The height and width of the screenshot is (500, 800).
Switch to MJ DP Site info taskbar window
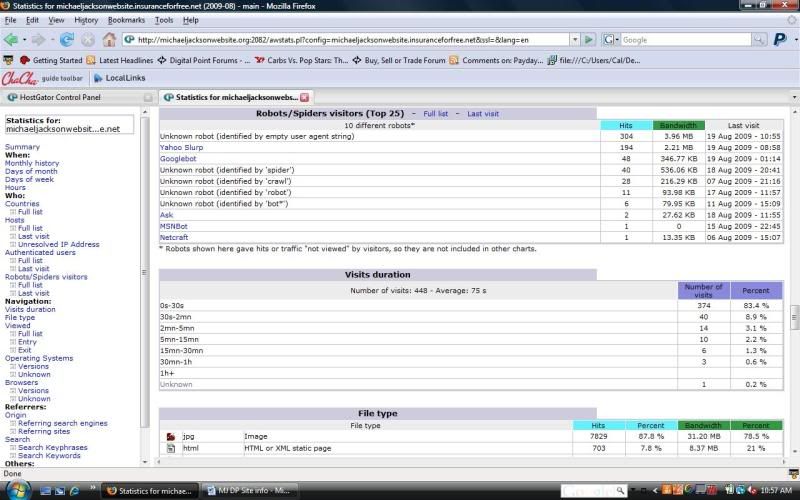(x=249, y=491)
